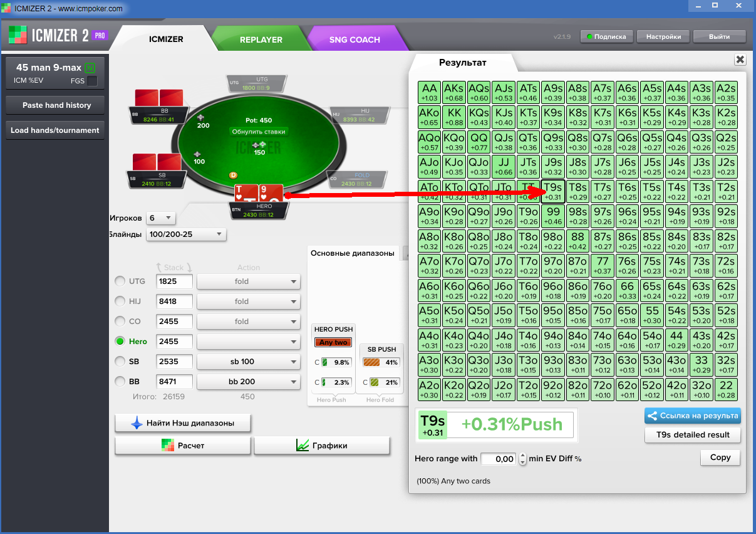Screen dimensions: 756x534
Task: Open the bb 200 action dropdown
Action: point(249,382)
